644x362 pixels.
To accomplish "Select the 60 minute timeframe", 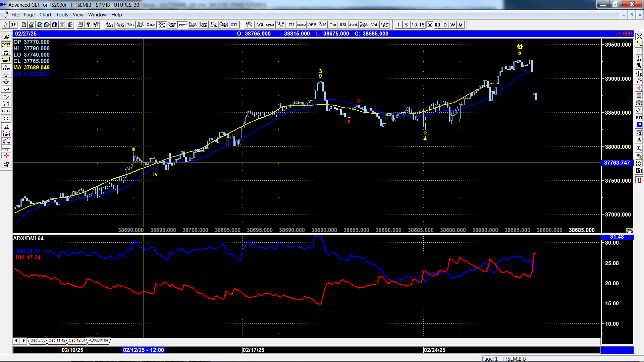I will pos(437,25).
